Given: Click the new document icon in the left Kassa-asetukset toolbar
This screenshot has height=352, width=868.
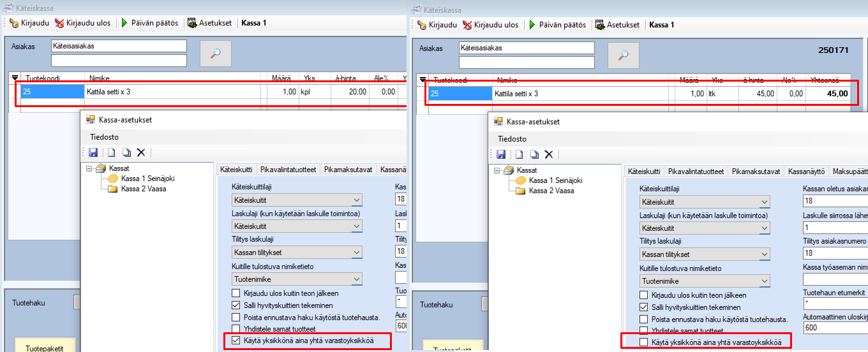Looking at the screenshot, I should 111,153.
